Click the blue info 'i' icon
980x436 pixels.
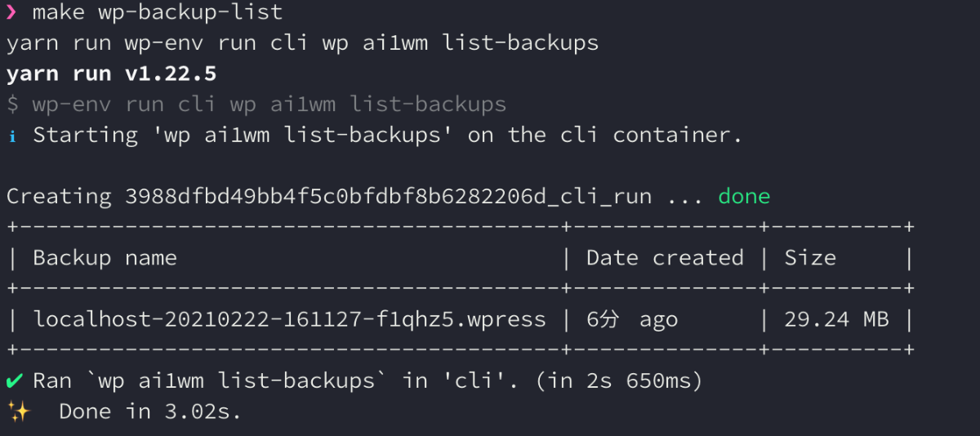point(12,136)
